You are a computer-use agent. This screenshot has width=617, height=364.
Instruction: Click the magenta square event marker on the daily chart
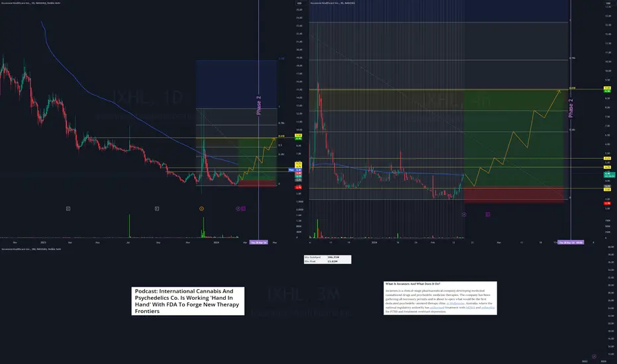click(243, 208)
